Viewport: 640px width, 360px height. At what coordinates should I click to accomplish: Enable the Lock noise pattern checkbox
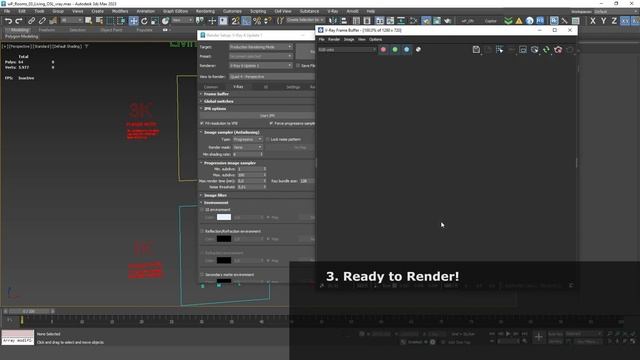coord(268,139)
